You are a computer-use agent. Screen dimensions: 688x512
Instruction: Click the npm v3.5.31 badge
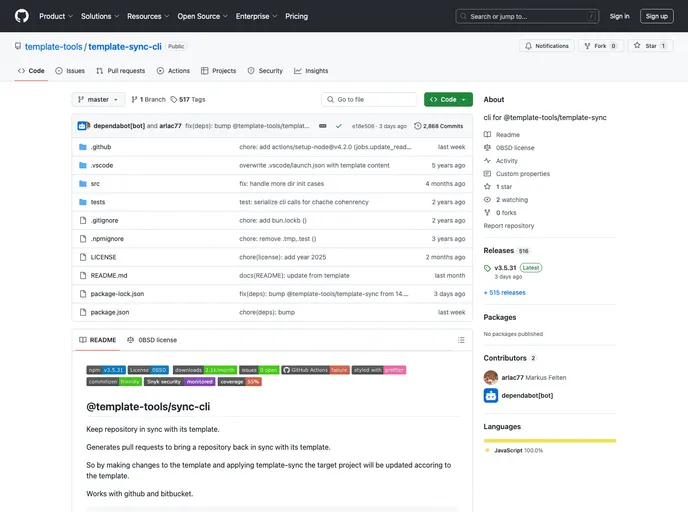pyautogui.click(x=106, y=370)
